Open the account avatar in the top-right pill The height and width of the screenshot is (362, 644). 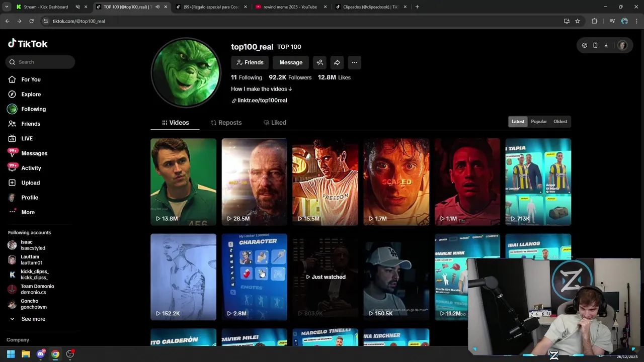[x=622, y=45]
